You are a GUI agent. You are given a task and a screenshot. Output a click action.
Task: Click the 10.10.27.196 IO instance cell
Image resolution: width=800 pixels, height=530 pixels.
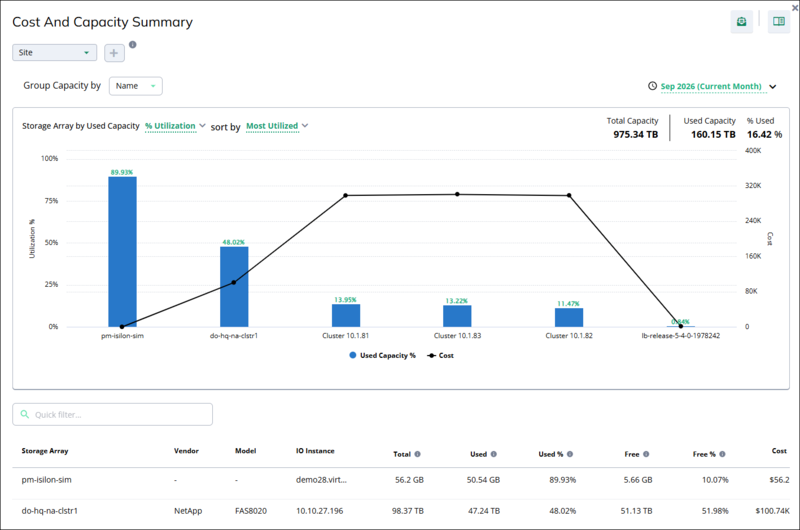[x=320, y=511]
